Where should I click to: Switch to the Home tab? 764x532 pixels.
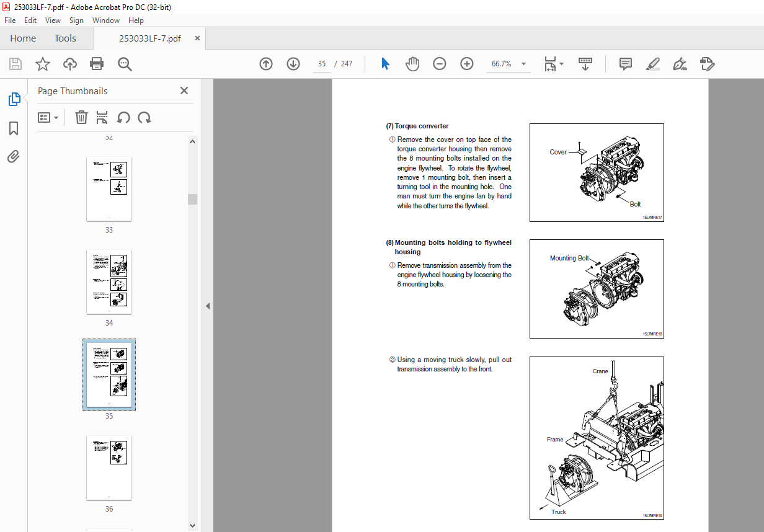click(x=23, y=38)
